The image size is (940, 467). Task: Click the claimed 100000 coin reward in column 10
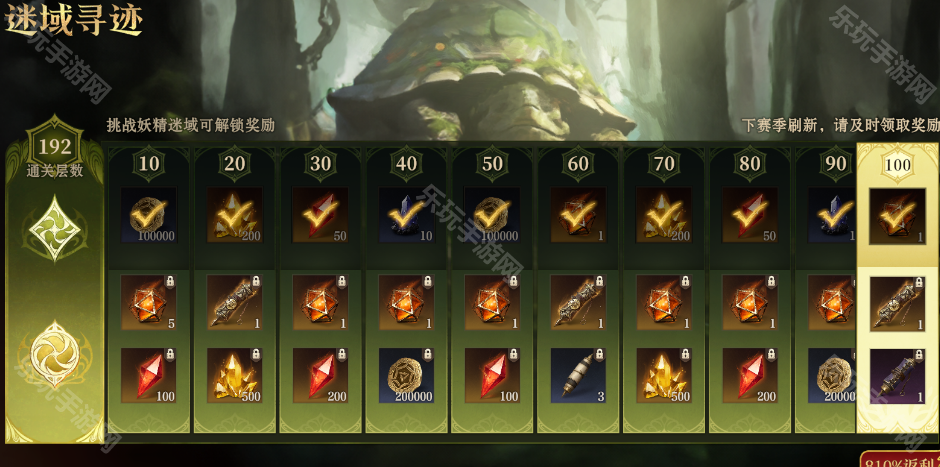pyautogui.click(x=149, y=215)
